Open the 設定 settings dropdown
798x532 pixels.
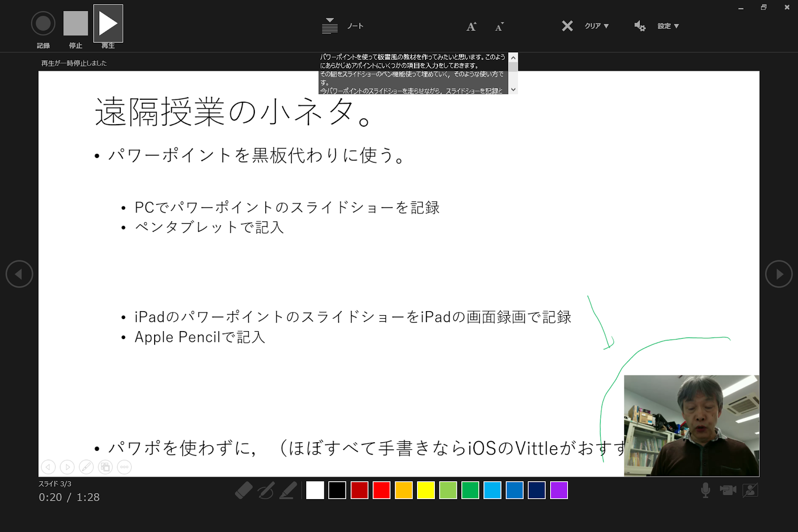click(668, 26)
